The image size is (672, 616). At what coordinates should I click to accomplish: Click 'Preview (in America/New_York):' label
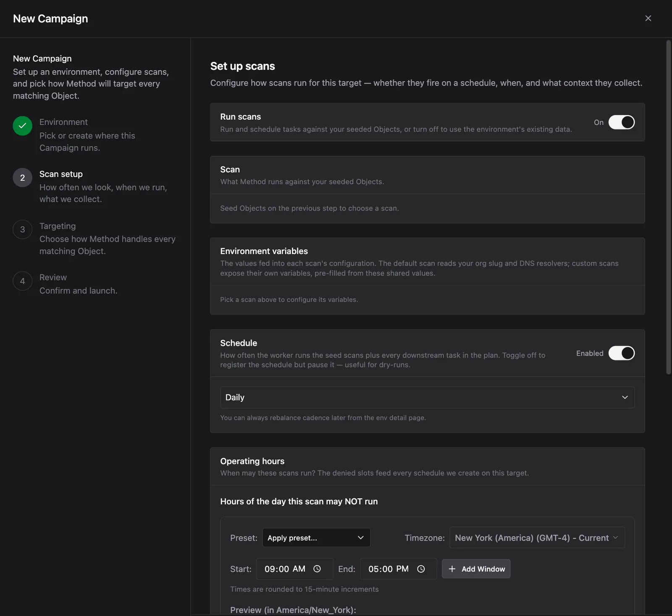293,610
